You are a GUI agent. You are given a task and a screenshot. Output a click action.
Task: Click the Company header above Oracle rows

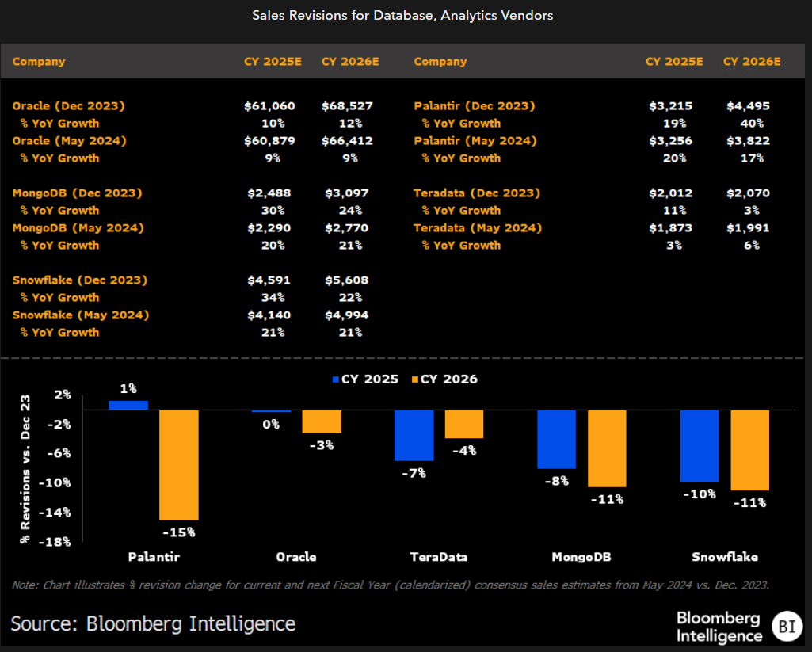pyautogui.click(x=39, y=62)
